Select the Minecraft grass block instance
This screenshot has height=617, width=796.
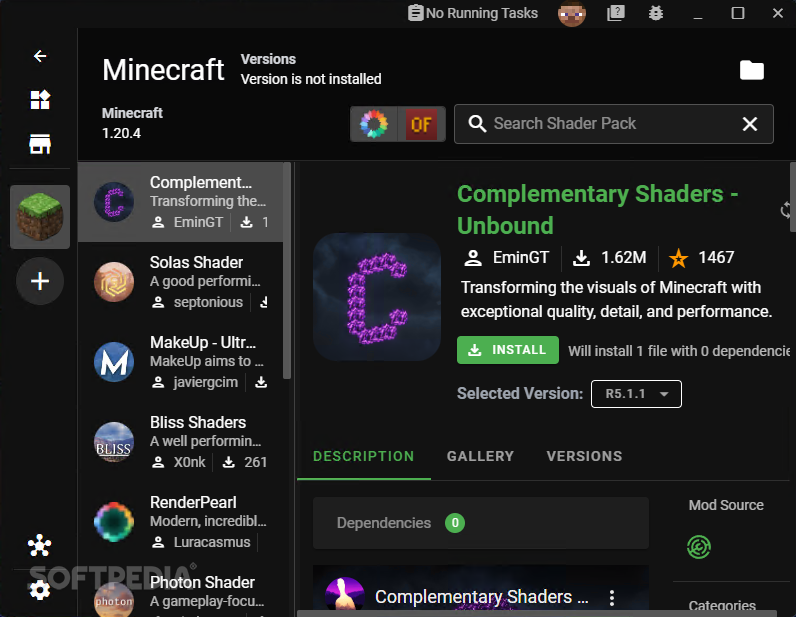(40, 217)
